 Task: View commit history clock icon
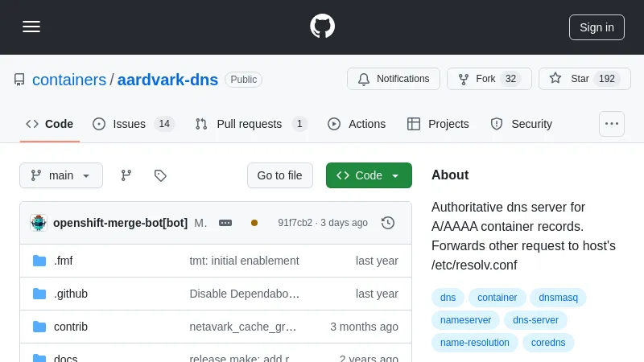point(388,223)
